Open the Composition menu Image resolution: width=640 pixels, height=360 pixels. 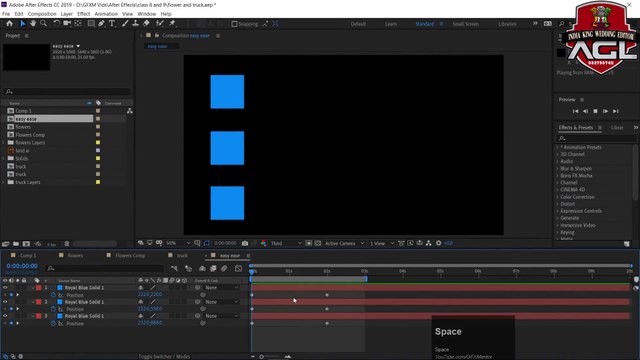point(42,14)
